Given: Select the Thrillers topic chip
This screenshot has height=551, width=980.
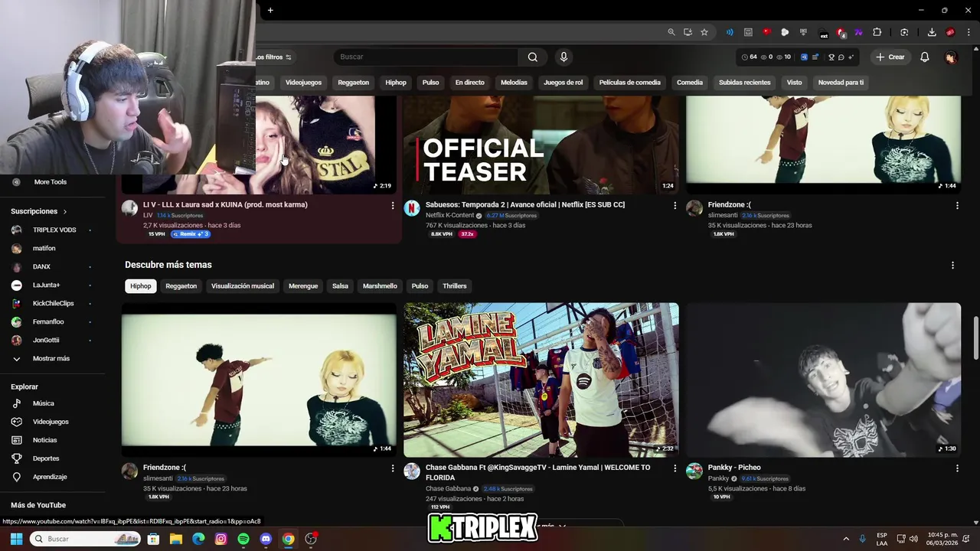Looking at the screenshot, I should [x=454, y=286].
